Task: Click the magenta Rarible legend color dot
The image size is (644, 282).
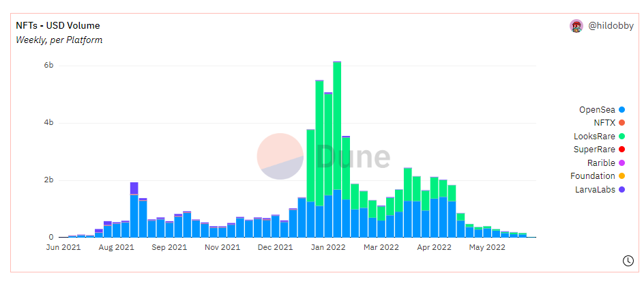Action: 621,163
